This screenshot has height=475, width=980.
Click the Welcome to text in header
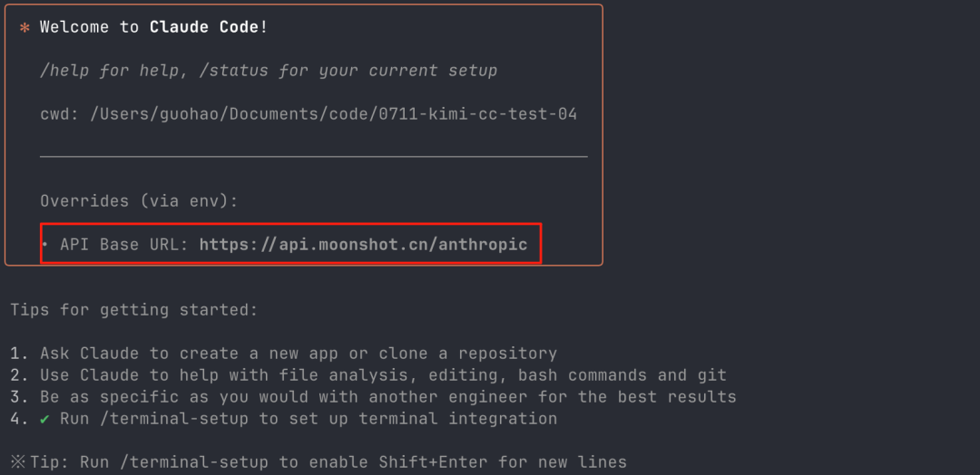(89, 27)
